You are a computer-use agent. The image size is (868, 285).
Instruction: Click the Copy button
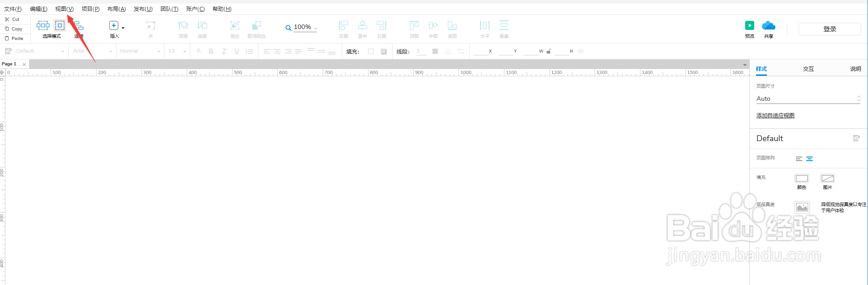(x=14, y=29)
